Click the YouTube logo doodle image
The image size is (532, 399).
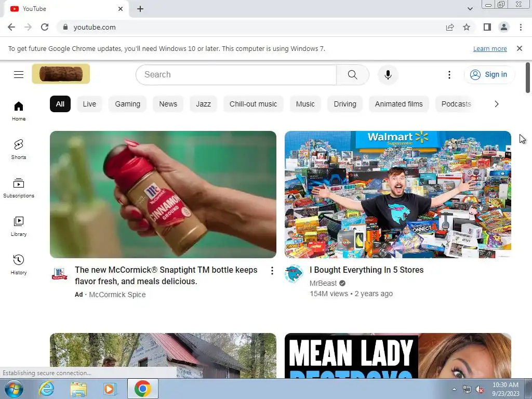[x=61, y=74]
